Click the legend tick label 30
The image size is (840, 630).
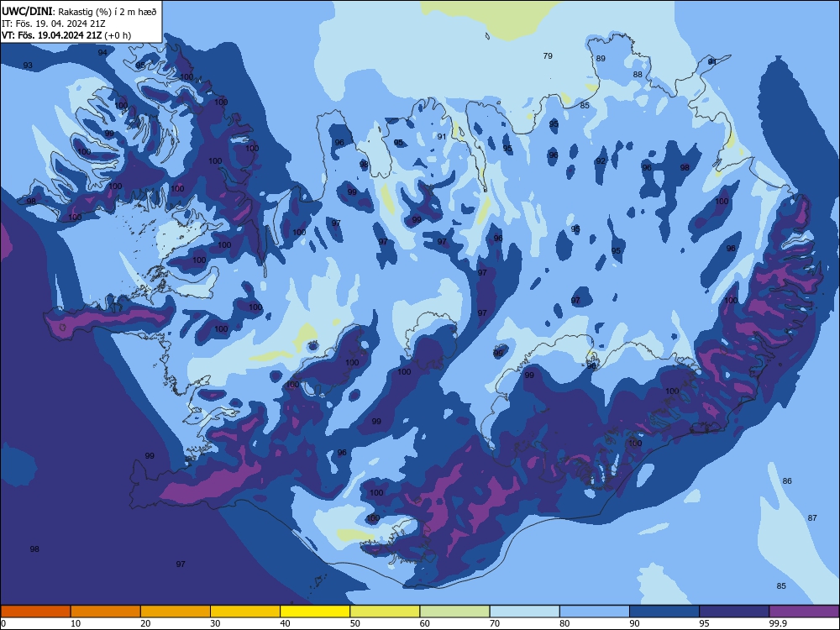[215, 623]
